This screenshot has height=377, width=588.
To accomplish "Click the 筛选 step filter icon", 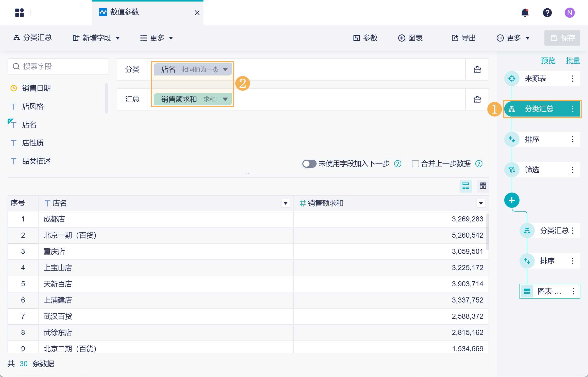I will coord(512,170).
